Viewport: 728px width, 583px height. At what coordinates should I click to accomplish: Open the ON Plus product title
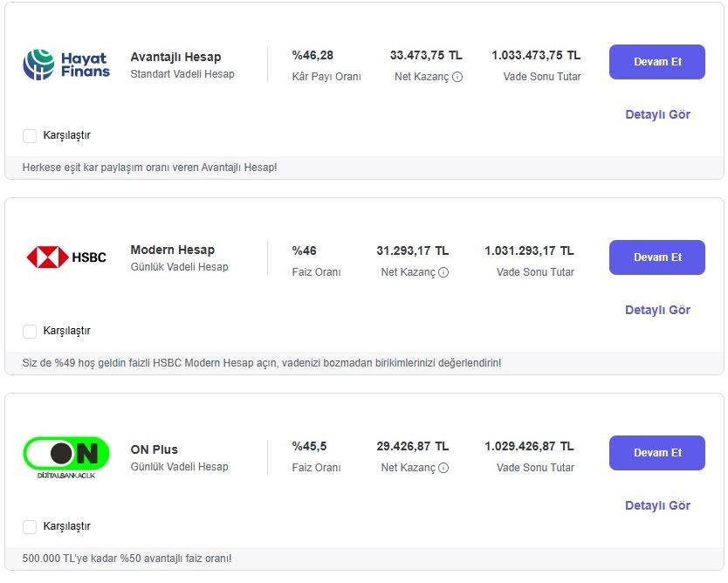(154, 449)
